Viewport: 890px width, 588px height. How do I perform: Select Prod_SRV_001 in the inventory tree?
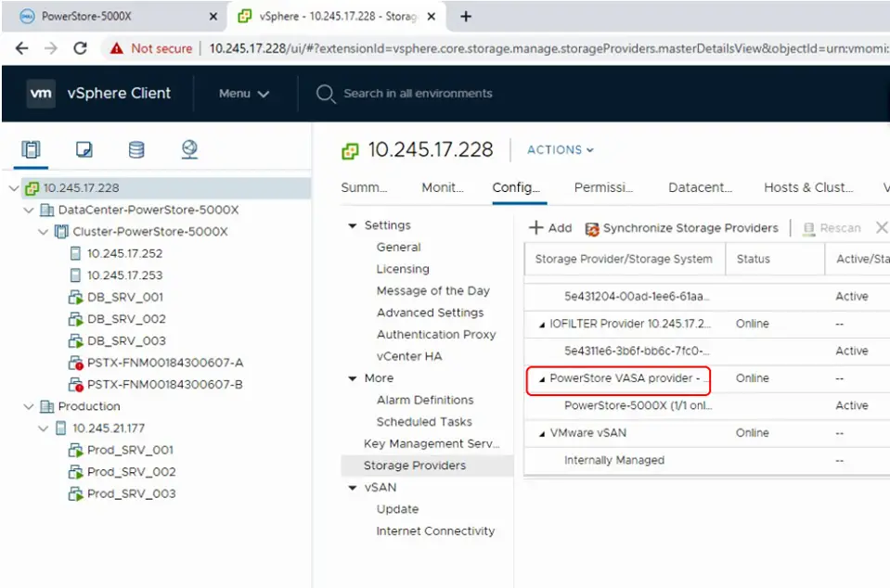coord(130,450)
